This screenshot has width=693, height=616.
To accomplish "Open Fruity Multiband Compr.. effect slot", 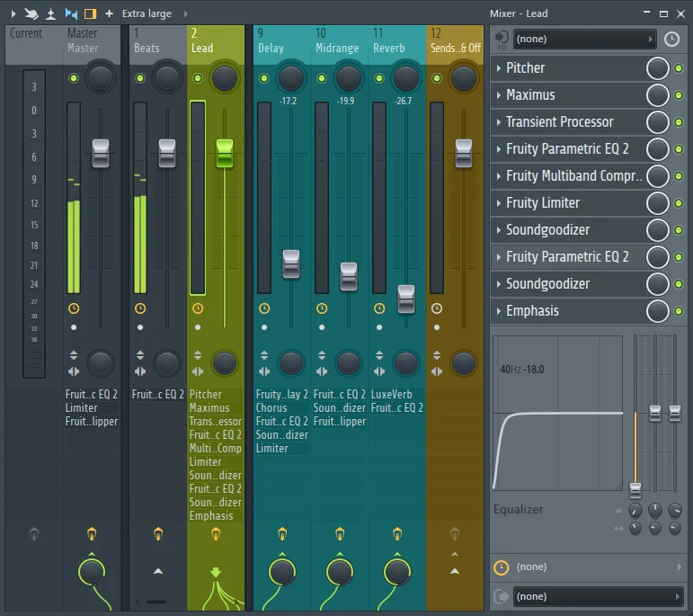I will (x=573, y=176).
